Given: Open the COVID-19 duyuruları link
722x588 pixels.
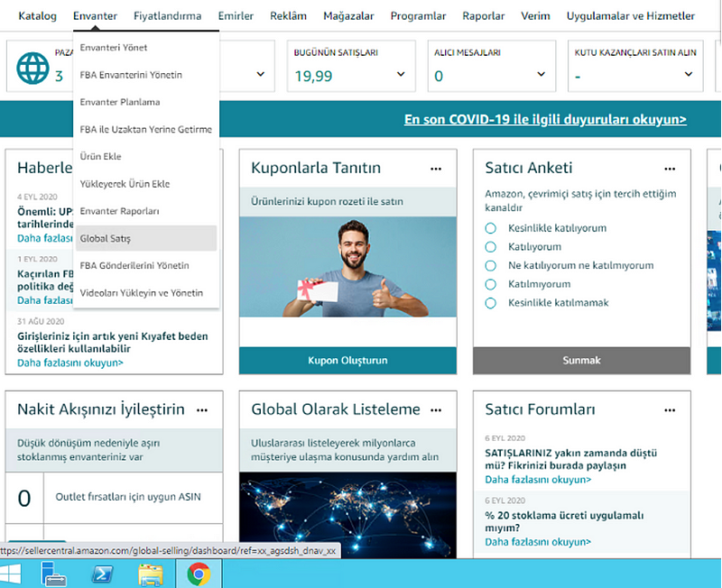Looking at the screenshot, I should 545,119.
